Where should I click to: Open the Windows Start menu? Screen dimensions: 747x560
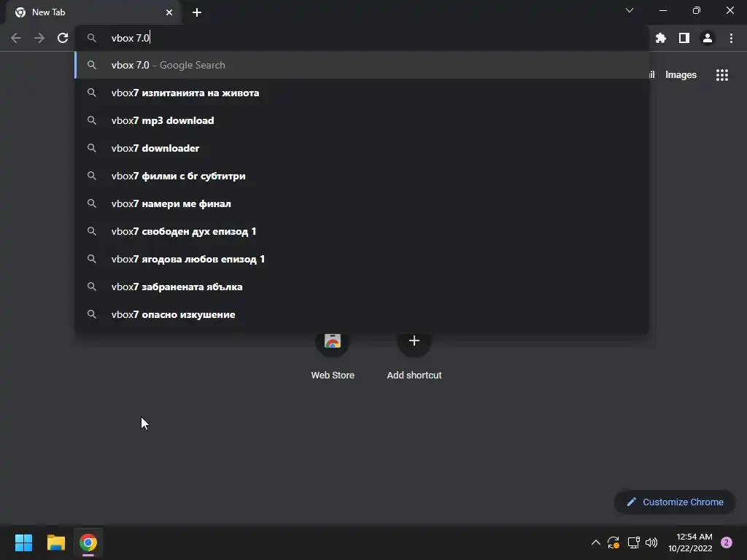click(x=23, y=542)
